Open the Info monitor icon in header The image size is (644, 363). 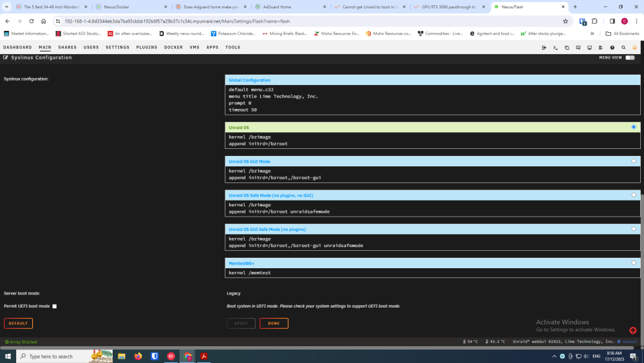[x=589, y=48]
